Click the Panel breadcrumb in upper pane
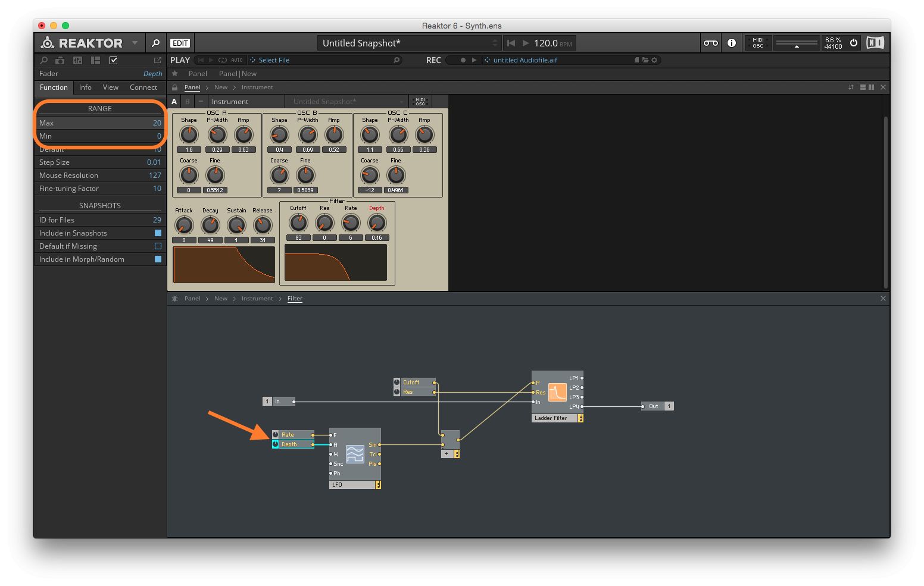This screenshot has height=586, width=924. pyautogui.click(x=192, y=87)
